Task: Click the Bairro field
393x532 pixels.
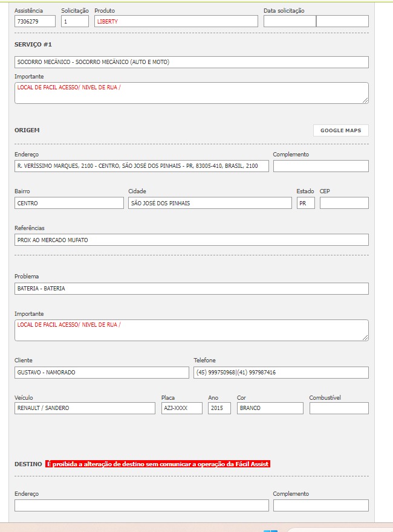Action: (69, 204)
